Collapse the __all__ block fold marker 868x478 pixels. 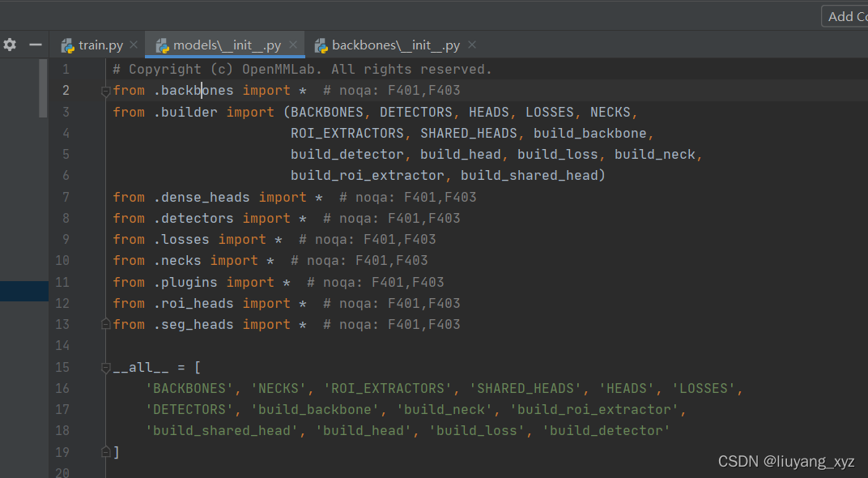coord(105,367)
